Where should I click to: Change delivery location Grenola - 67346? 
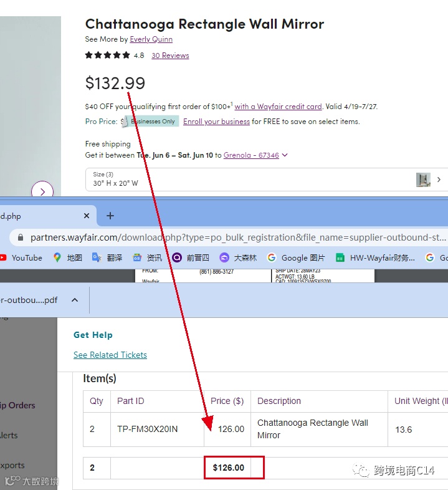click(251, 155)
